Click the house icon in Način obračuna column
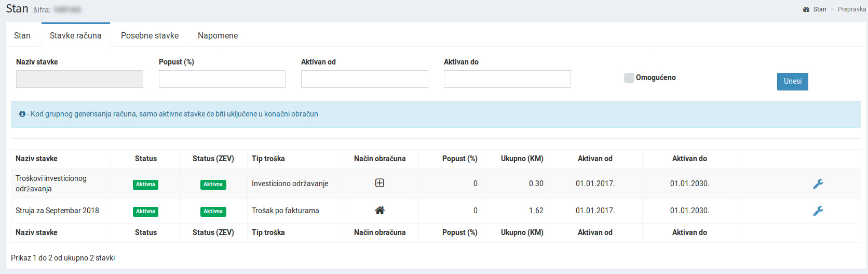Image resolution: width=868 pixels, height=274 pixels. 379,211
